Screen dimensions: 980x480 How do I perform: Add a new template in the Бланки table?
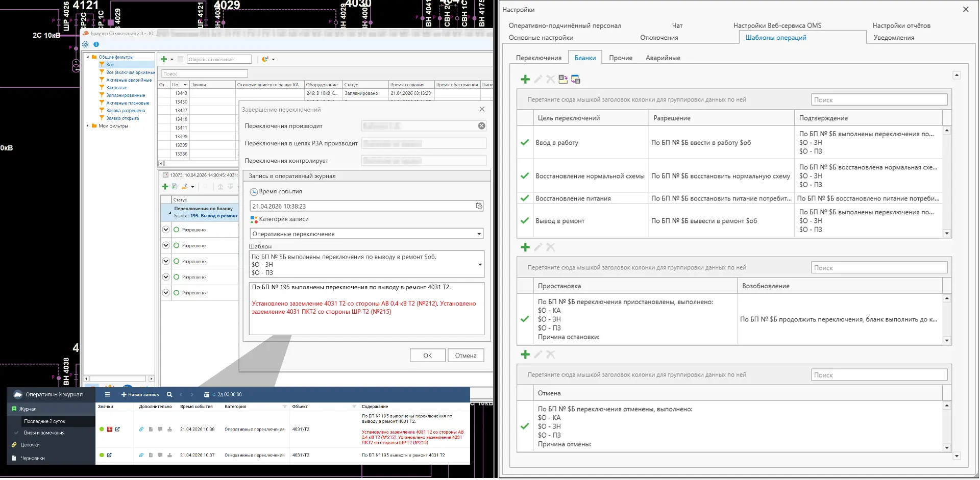(x=525, y=79)
